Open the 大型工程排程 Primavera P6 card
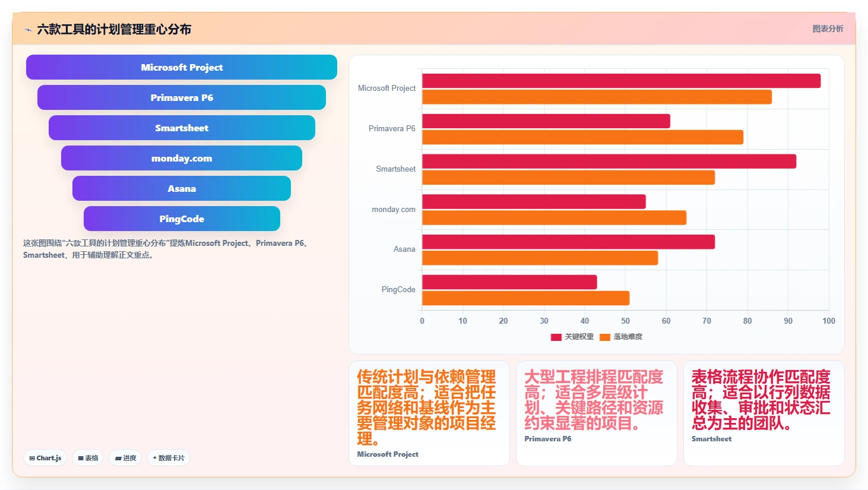868x490 pixels. 597,413
